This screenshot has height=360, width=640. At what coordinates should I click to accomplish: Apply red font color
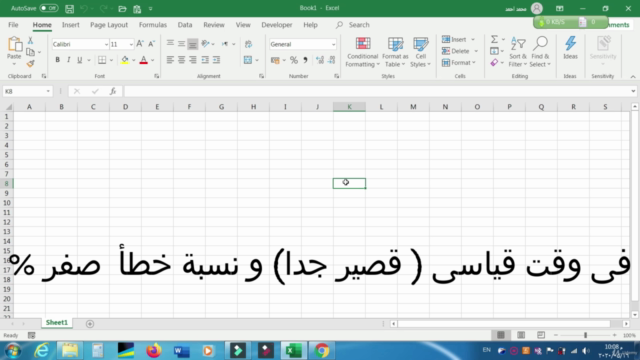[x=143, y=60]
